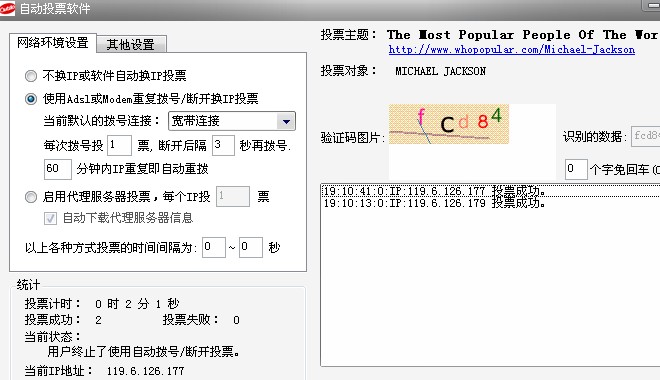The image size is (660, 380).
Task: Click the app logo icon in title bar
Action: point(7,8)
